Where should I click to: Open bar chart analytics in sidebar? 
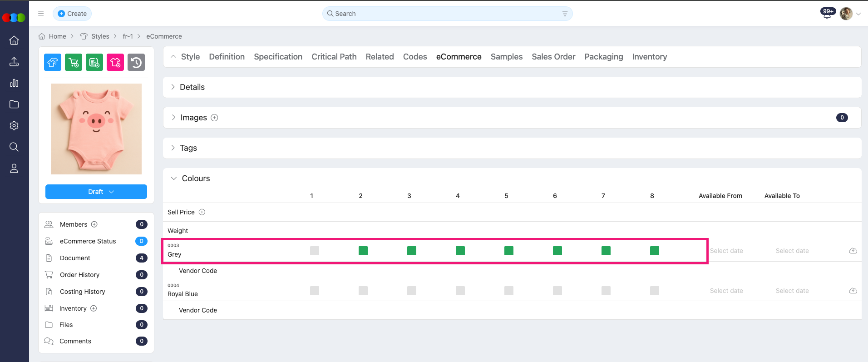[x=14, y=83]
